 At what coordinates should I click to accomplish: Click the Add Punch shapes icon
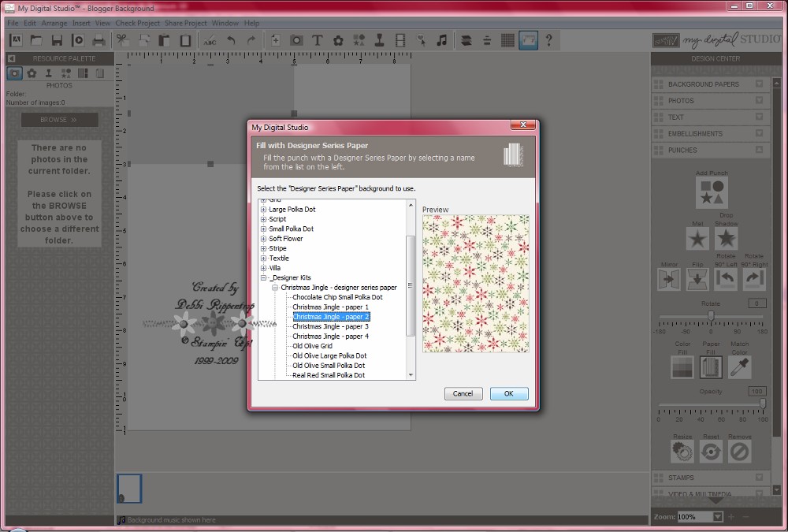click(x=712, y=193)
